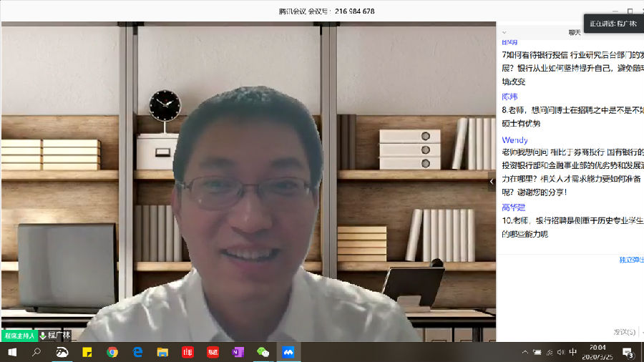Expand the chat header dropdown chevron

click(504, 32)
